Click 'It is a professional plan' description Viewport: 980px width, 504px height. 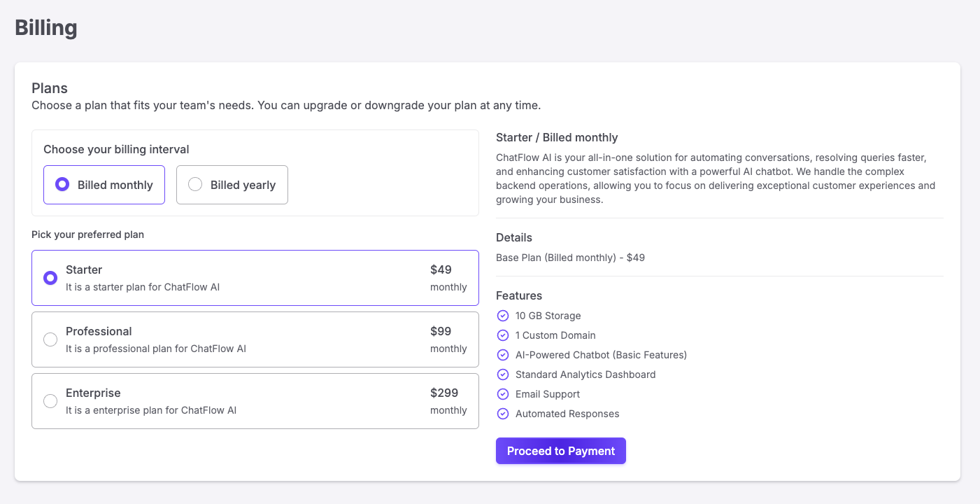tap(156, 349)
